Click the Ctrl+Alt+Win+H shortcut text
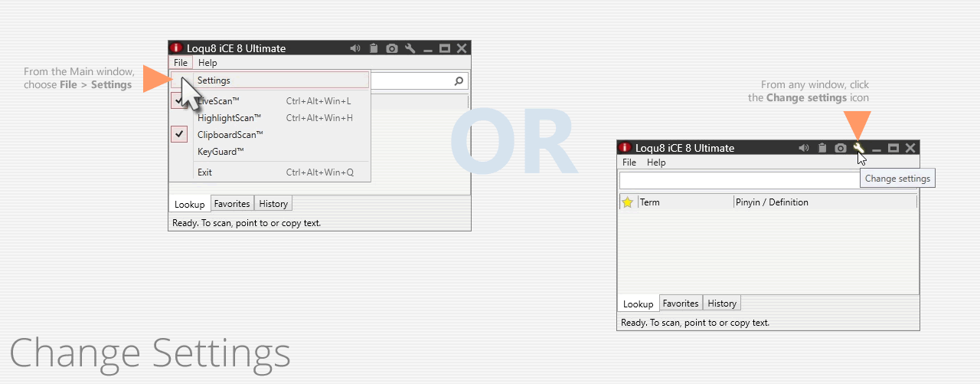 (319, 118)
